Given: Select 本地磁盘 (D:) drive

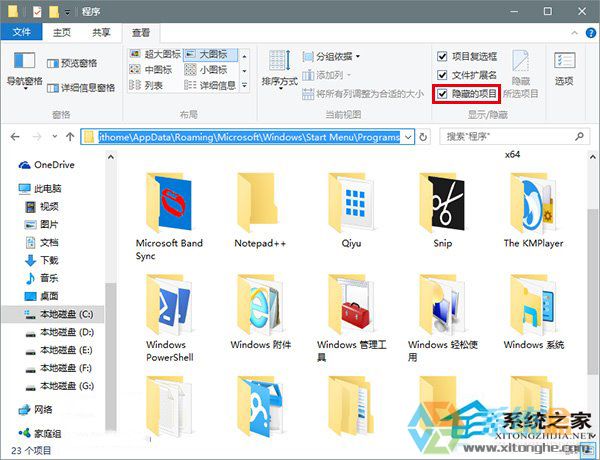Looking at the screenshot, I should click(60, 332).
